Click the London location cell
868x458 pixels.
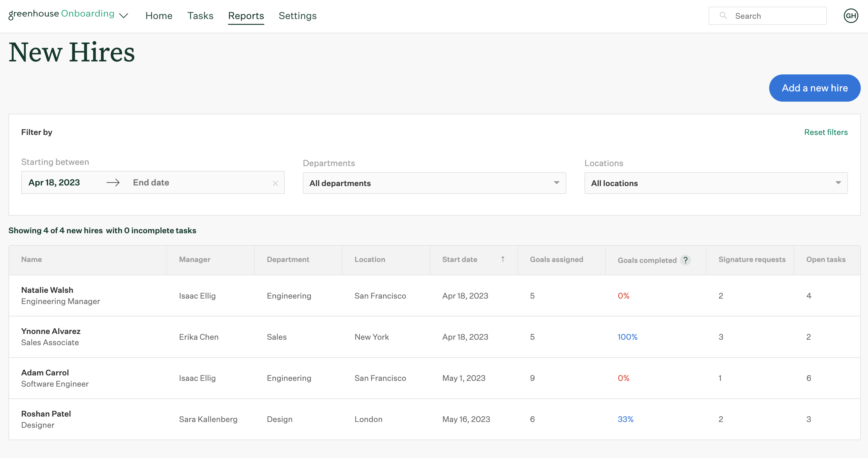[368, 419]
